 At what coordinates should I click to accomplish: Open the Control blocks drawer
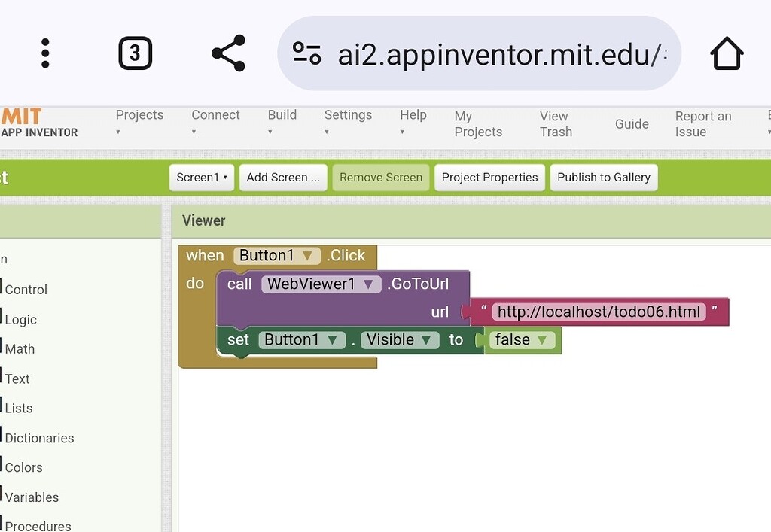26,290
